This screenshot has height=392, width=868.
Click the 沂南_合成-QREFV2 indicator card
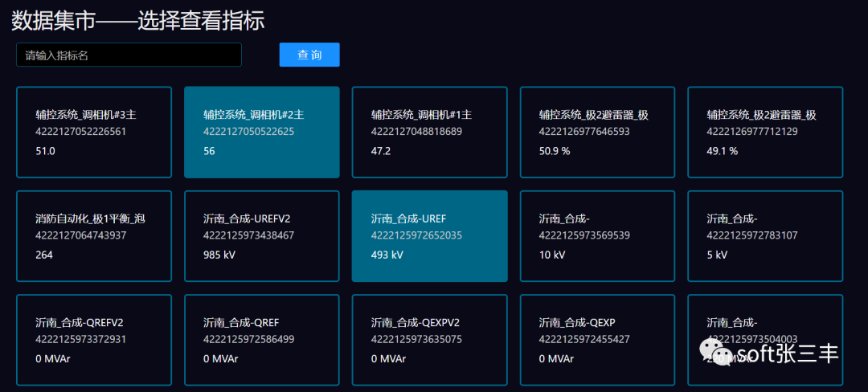coord(94,339)
